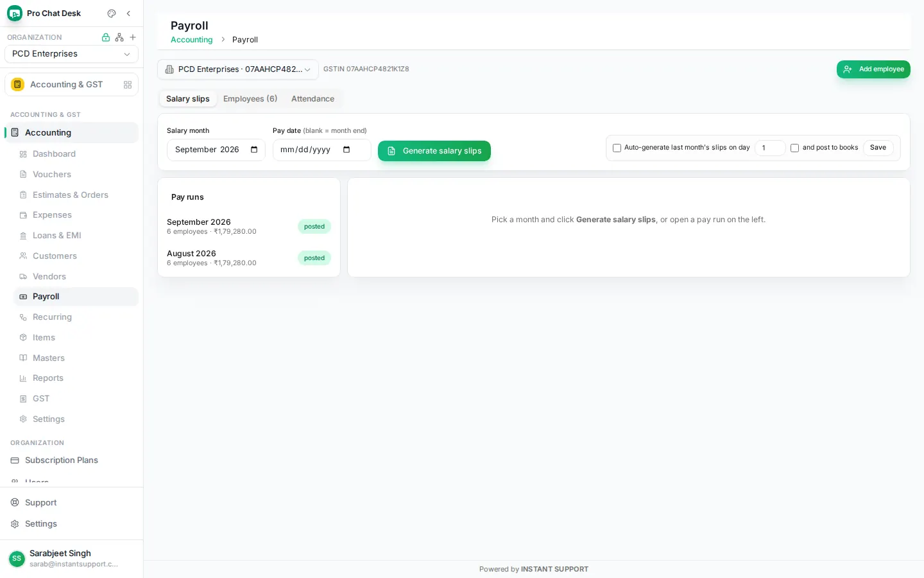Open Accounting Settings under GST
Screen dimensions: 924x578
point(76,419)
